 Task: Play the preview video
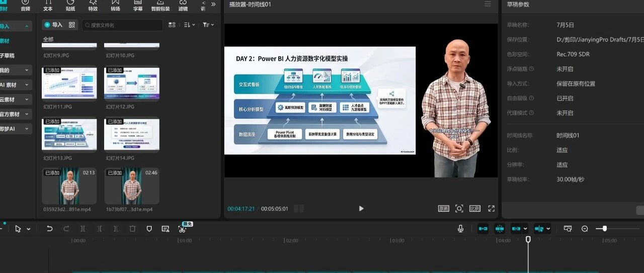click(x=361, y=209)
